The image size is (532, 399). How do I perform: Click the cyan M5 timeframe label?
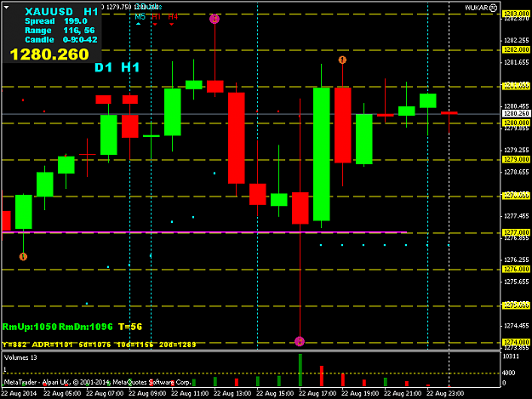click(140, 17)
